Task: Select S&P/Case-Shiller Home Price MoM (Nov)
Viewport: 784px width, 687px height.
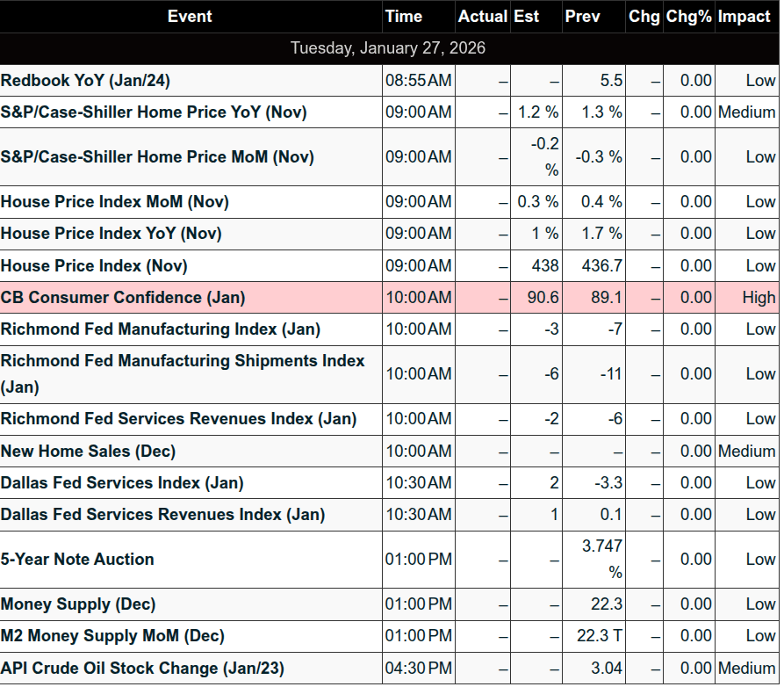Action: pyautogui.click(x=157, y=157)
